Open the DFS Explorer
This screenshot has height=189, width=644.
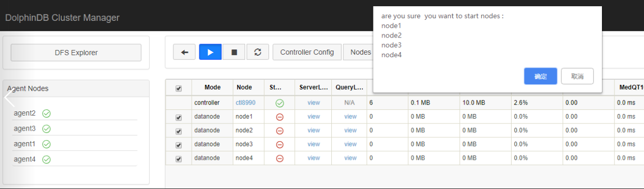(x=76, y=53)
